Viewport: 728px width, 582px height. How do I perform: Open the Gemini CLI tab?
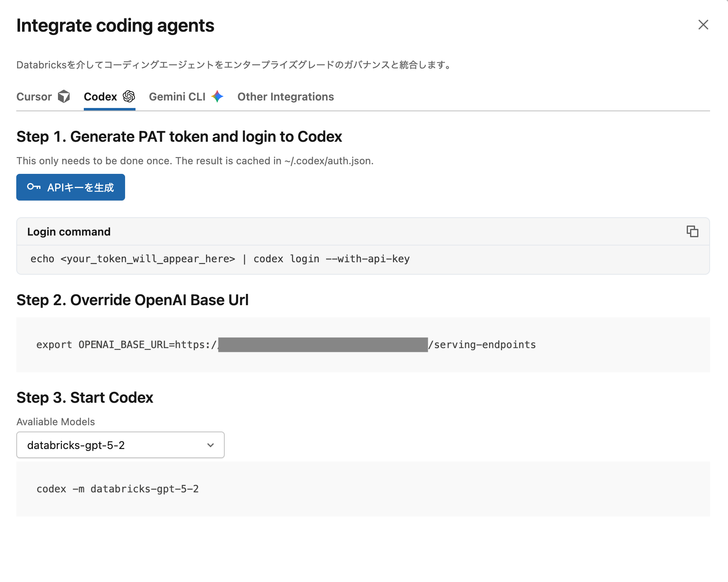point(177,97)
